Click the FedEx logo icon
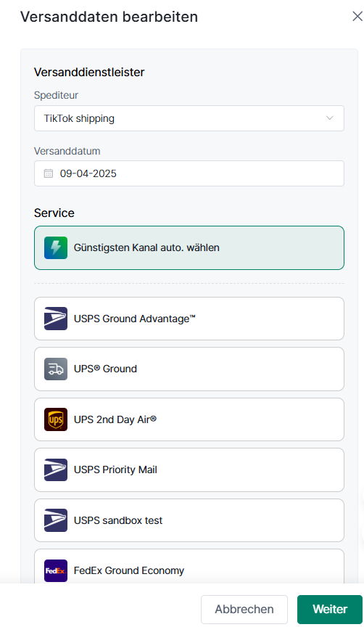 [56, 570]
